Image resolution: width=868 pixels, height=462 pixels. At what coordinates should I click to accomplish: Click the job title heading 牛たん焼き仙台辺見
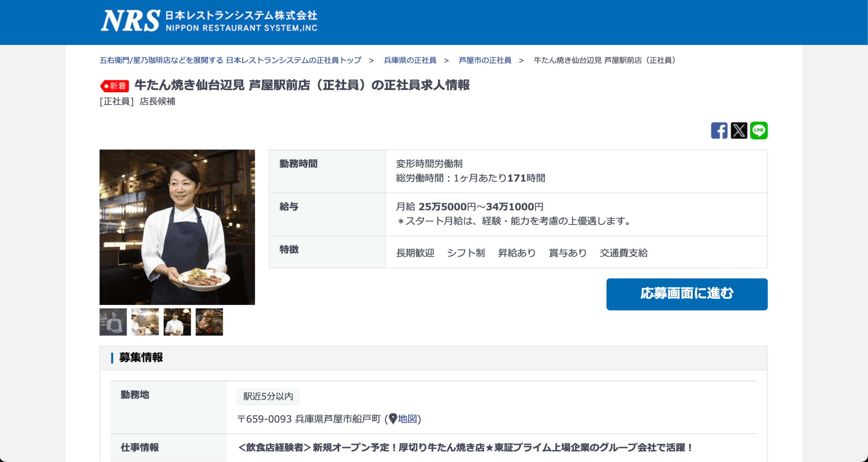pyautogui.click(x=302, y=85)
